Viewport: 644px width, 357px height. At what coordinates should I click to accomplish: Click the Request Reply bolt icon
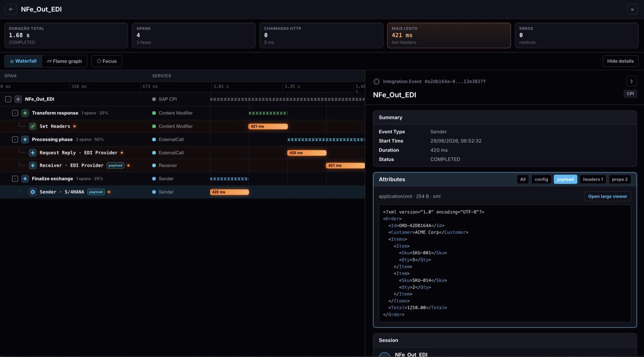point(33,153)
